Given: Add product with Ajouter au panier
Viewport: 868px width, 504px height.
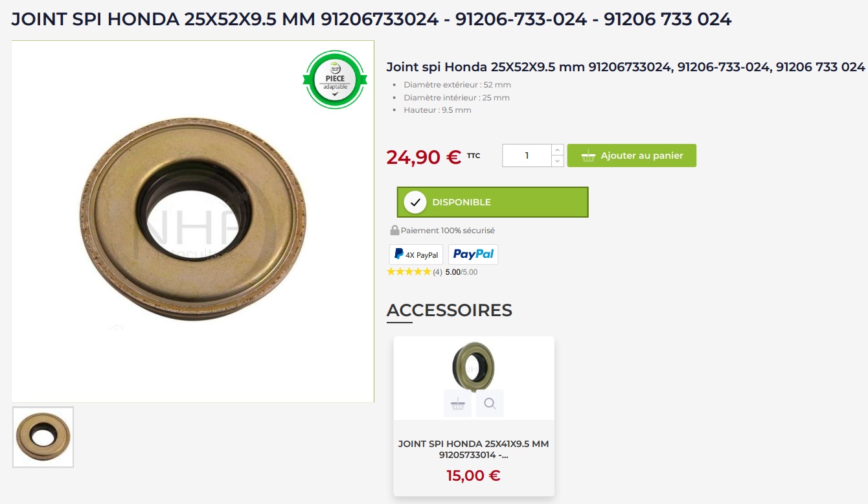Looking at the screenshot, I should click(x=632, y=155).
